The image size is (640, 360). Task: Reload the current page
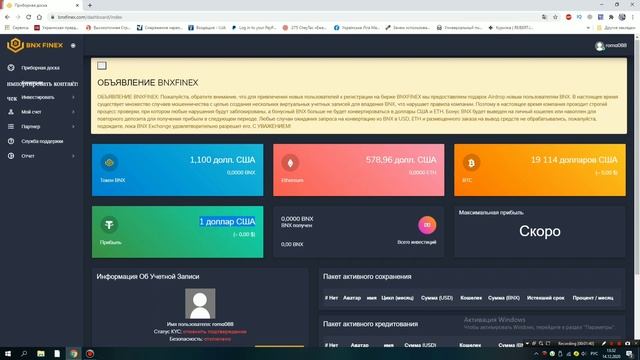point(29,17)
